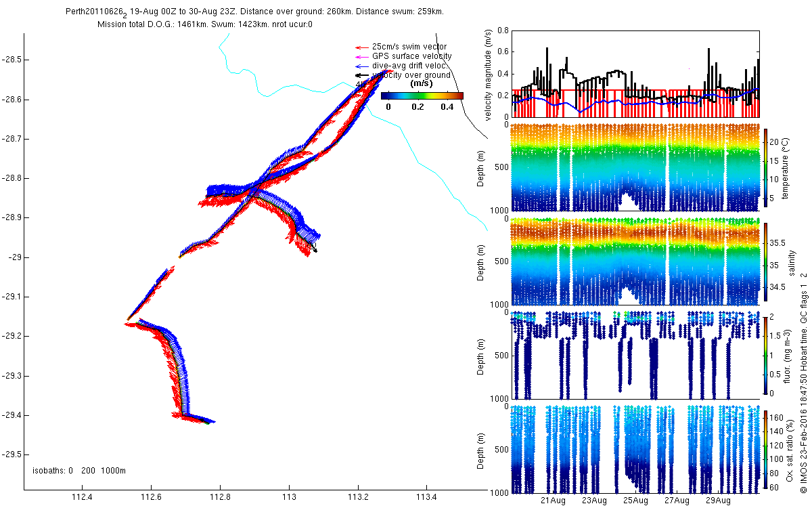Image resolution: width=812 pixels, height=508 pixels.
Task: Click latitude tick -29.2 on map axis
Action: pyautogui.click(x=11, y=336)
